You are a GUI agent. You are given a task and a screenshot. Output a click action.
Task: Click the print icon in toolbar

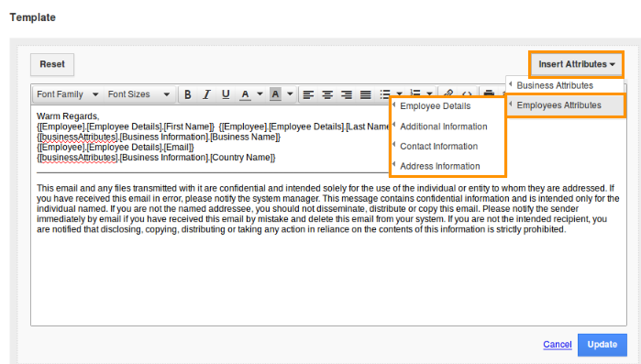tap(489, 93)
